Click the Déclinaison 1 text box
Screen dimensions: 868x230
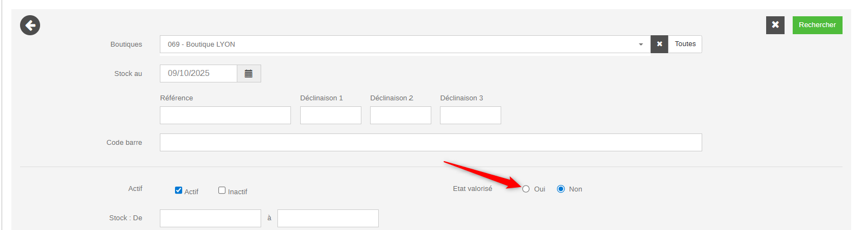(x=331, y=116)
